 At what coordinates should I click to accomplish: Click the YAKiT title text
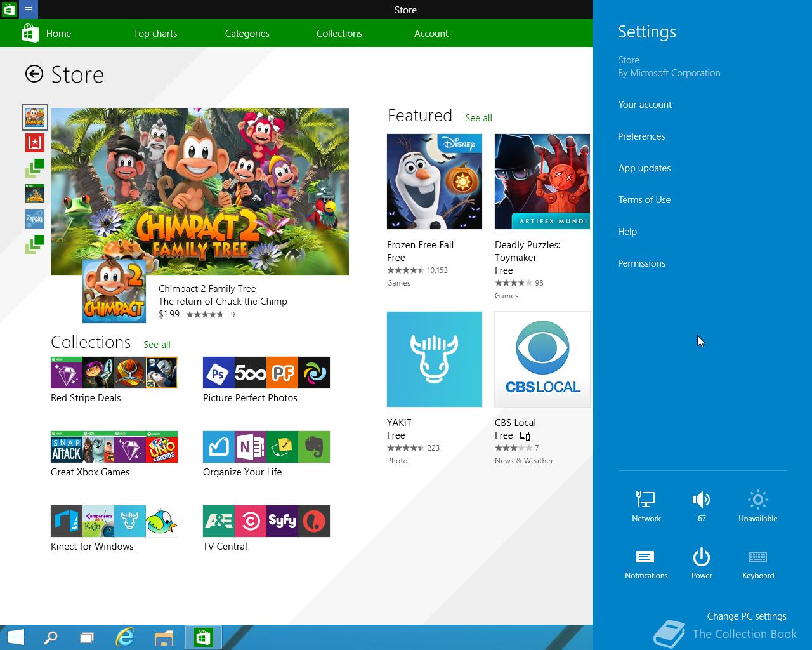click(399, 423)
